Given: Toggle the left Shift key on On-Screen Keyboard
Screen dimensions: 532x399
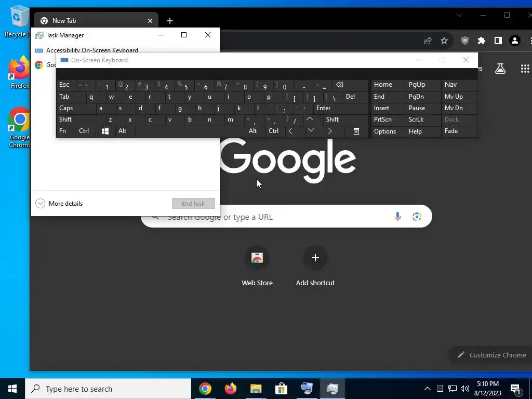Looking at the screenshot, I should (81, 119).
